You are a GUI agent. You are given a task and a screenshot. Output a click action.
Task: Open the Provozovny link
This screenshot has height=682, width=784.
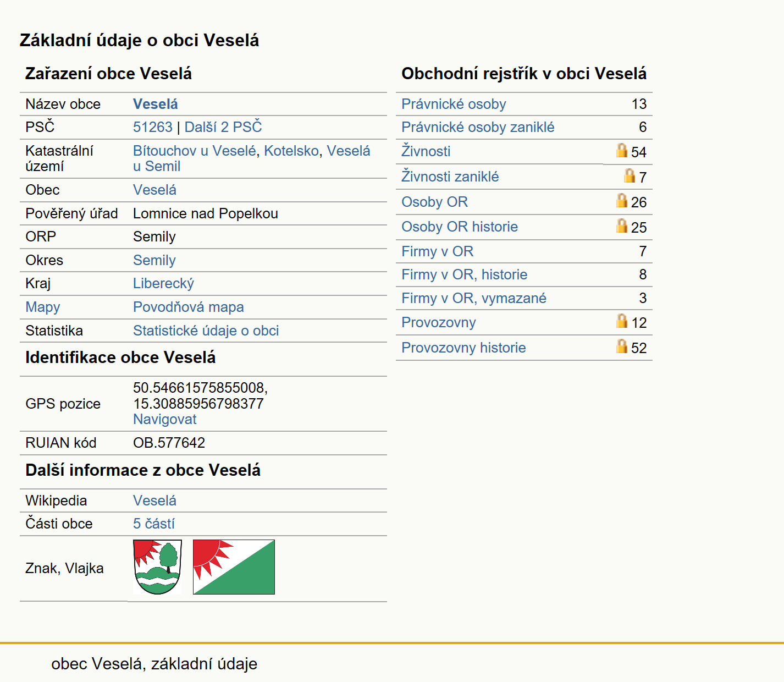438,322
